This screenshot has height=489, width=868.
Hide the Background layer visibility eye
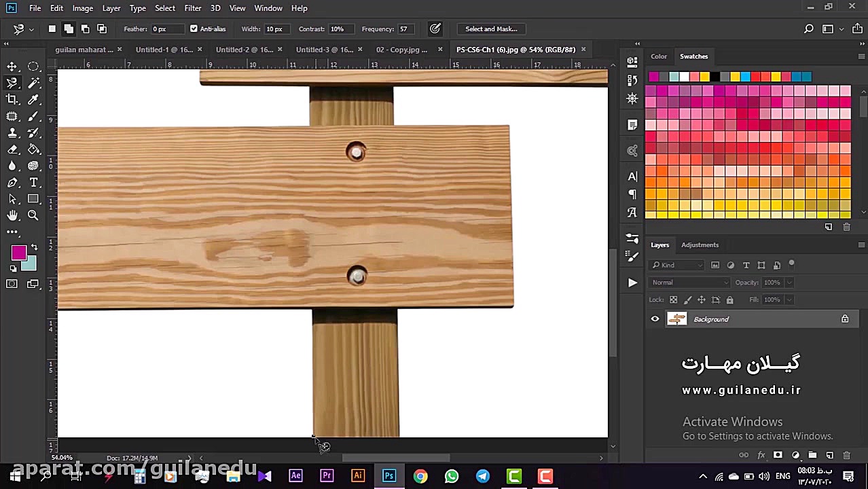click(655, 319)
